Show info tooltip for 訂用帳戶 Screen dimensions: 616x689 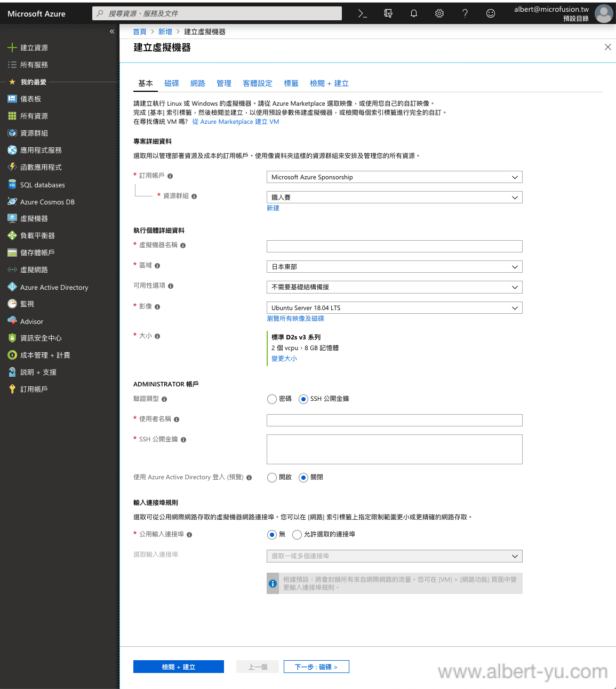pyautogui.click(x=170, y=176)
